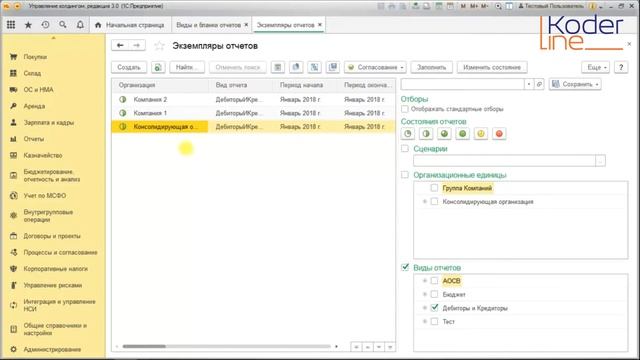Viewport: 640px width, 360px height.
Task: Expand the Тест tree node
Action: [425, 322]
